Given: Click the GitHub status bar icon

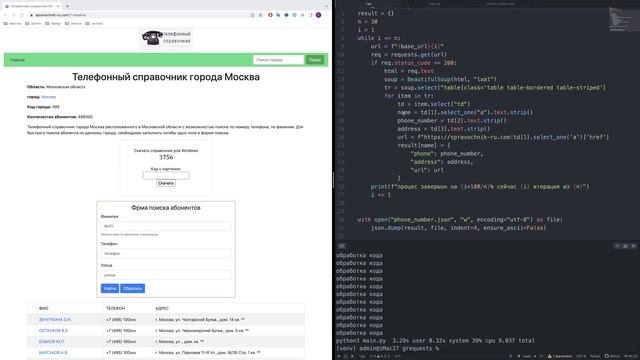Looking at the screenshot, I should 612,356.
